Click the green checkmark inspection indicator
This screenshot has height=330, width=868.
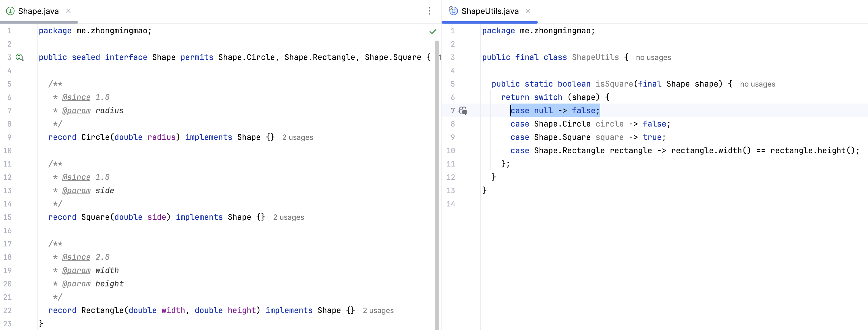tap(433, 32)
